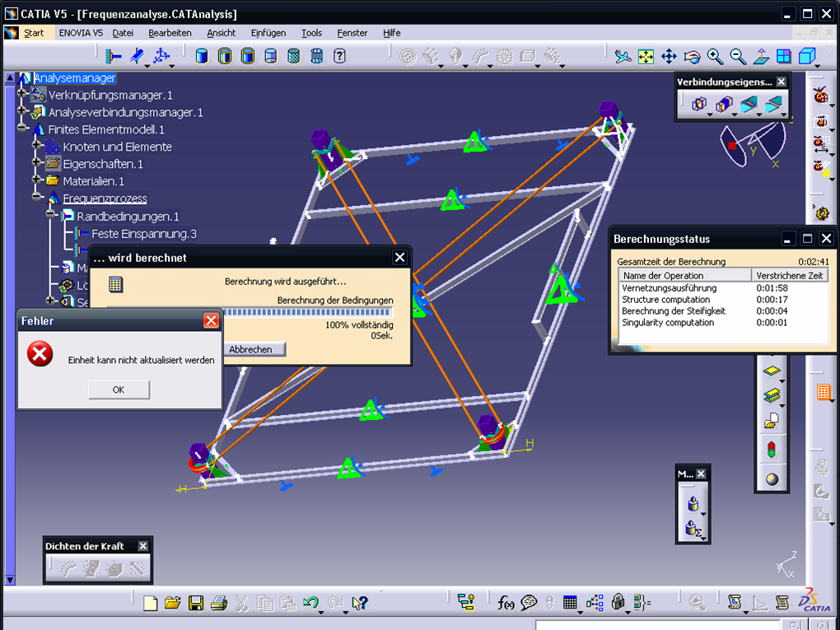The width and height of the screenshot is (840, 630).
Task: Click first icon in Verbindungseigens toolbar
Action: [x=698, y=104]
